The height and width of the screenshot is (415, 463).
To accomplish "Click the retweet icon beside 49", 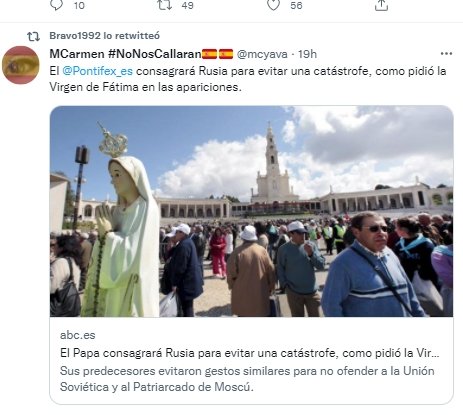I will 165,5.
